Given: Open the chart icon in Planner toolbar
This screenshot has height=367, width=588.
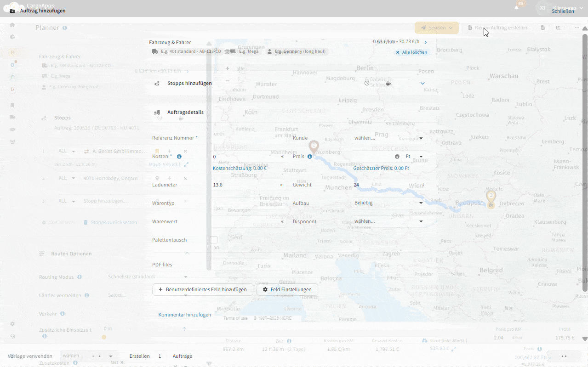Looking at the screenshot, I should click(559, 28).
